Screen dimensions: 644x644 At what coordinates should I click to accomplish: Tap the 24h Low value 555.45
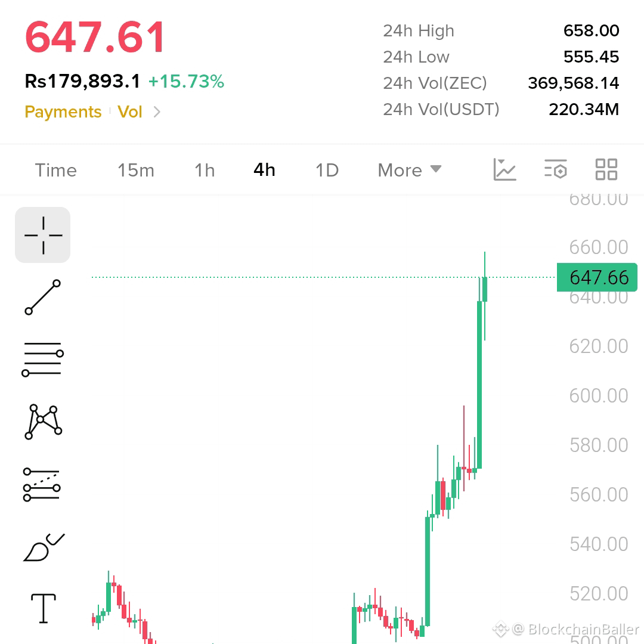[x=591, y=57]
